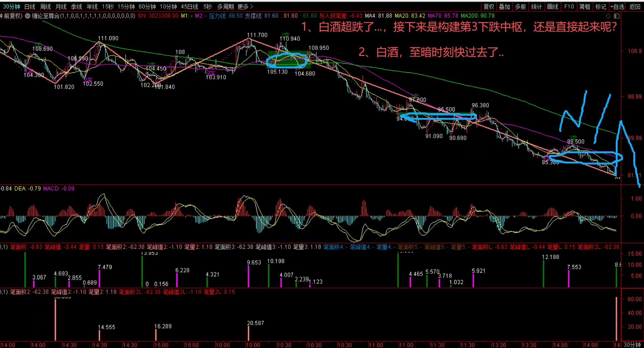Open the 统计 statistics tool

point(536,7)
